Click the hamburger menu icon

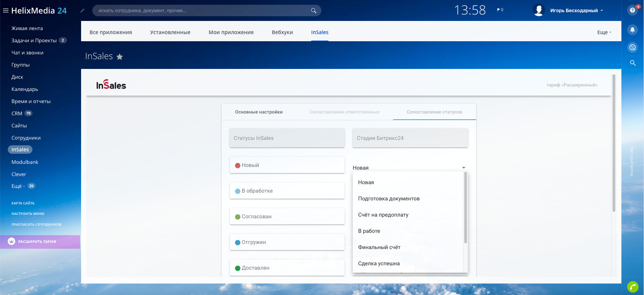tap(6, 10)
